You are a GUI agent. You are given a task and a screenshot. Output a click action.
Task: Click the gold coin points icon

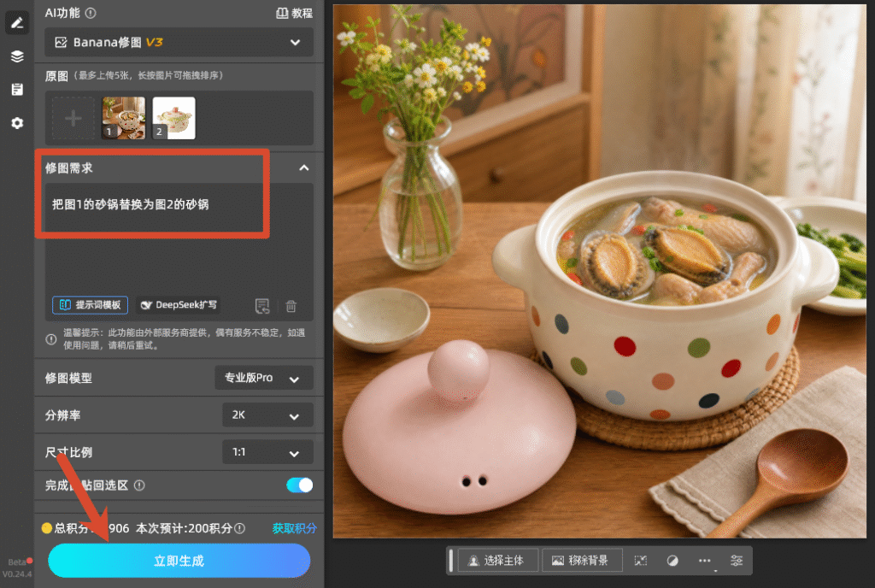point(47,528)
